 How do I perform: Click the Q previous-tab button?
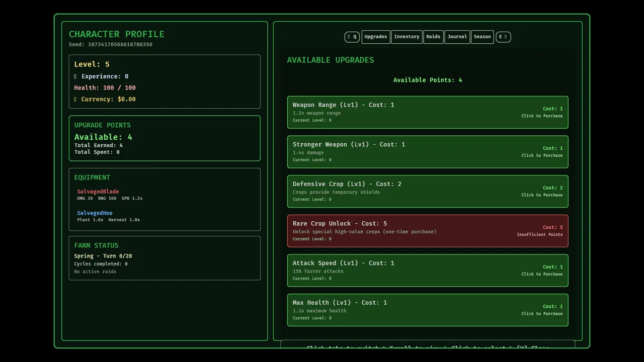[x=352, y=37]
